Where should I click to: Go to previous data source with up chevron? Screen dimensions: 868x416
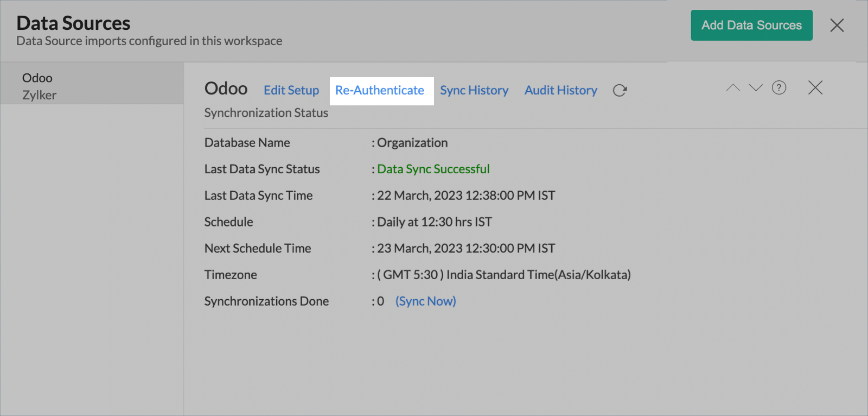tap(733, 88)
